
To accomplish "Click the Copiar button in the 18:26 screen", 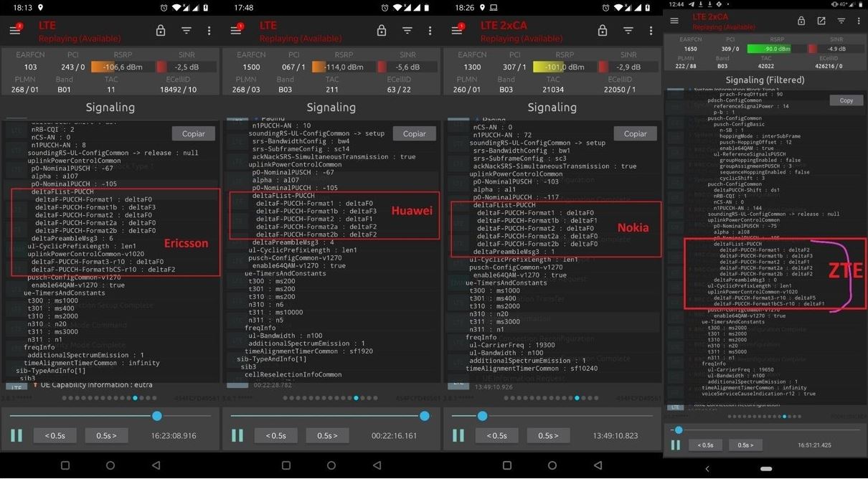I will click(x=635, y=133).
